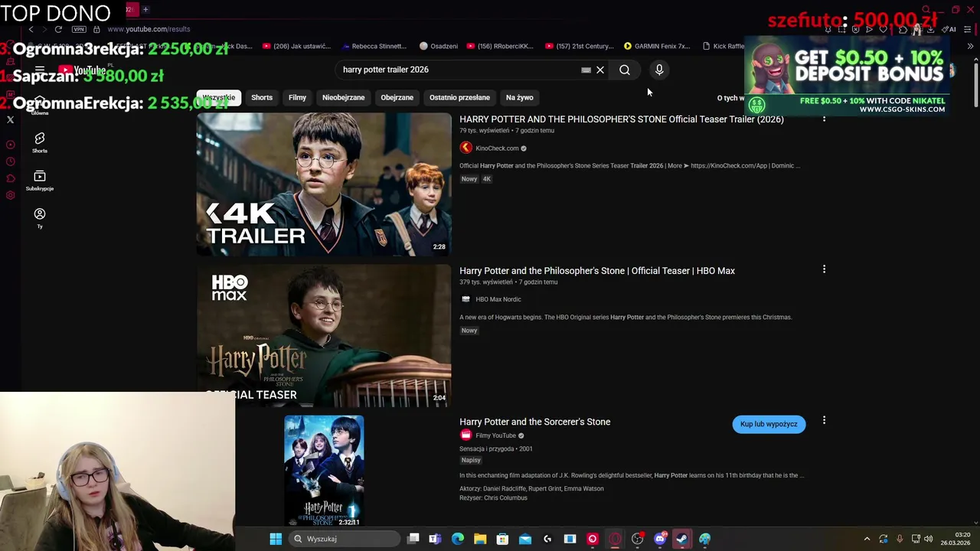
Task: Click the volume icon in system tray
Action: [929, 539]
